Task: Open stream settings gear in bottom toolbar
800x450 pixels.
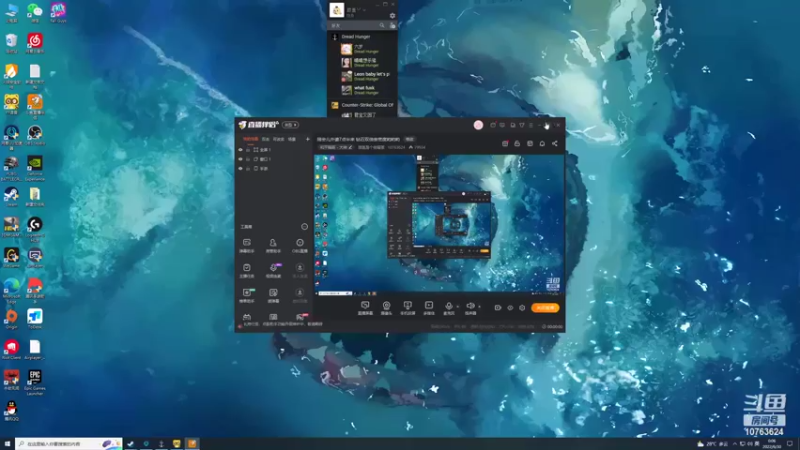Action: 522,308
